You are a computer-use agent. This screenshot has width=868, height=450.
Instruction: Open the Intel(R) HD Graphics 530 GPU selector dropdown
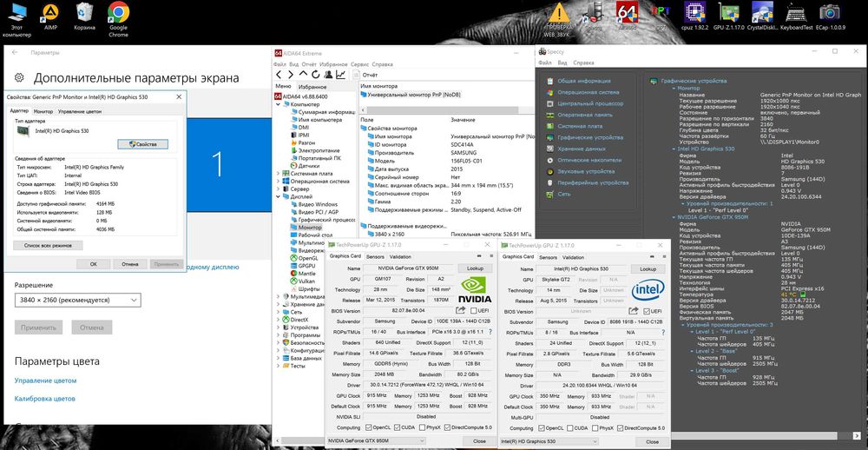click(549, 441)
